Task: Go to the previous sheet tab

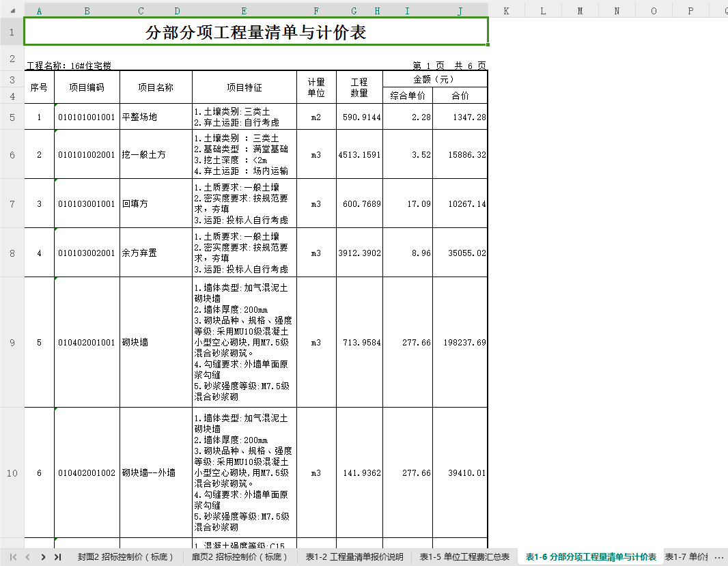Action: point(28,556)
